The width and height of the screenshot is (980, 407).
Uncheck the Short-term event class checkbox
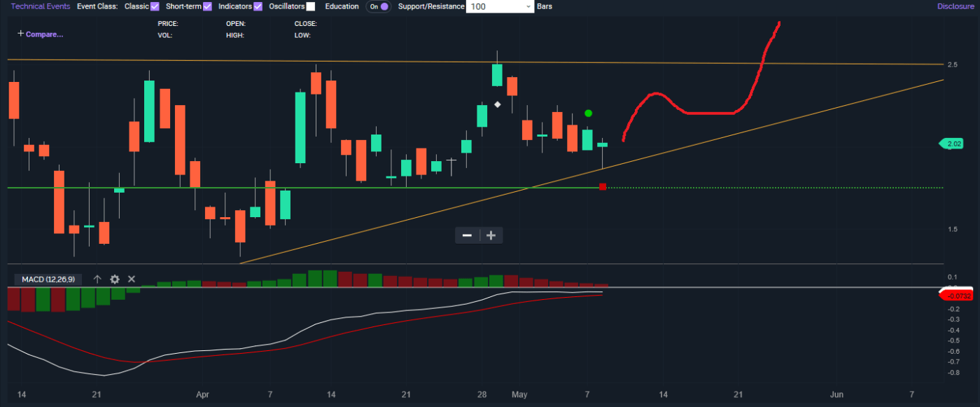pyautogui.click(x=207, y=6)
